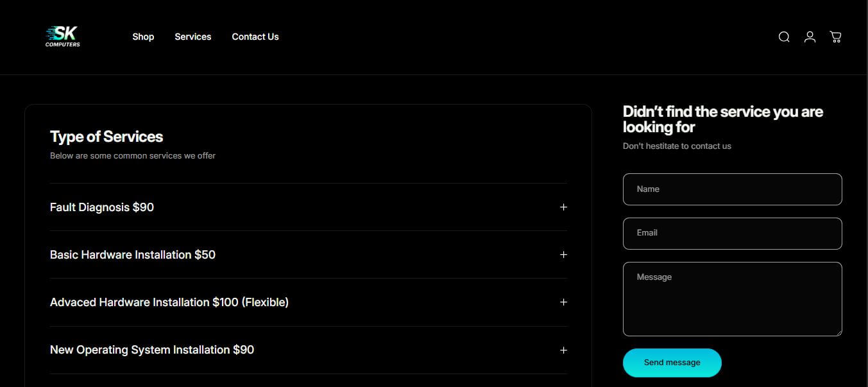
Task: Select the Message text area
Action: point(732,298)
